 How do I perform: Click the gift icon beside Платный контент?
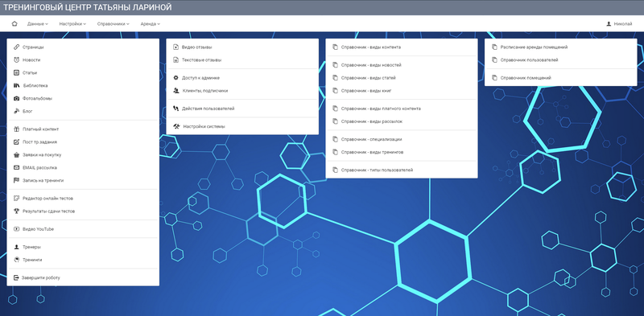pos(16,129)
